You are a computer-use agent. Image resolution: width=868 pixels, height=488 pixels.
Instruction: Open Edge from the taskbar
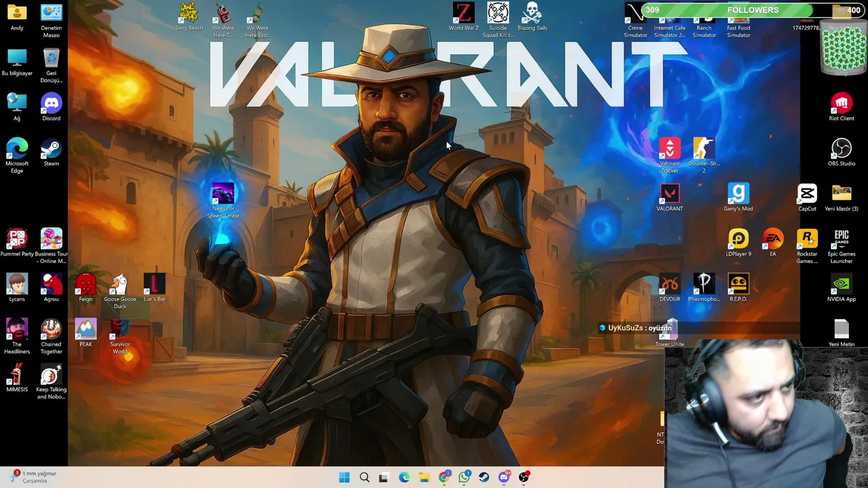click(x=404, y=477)
